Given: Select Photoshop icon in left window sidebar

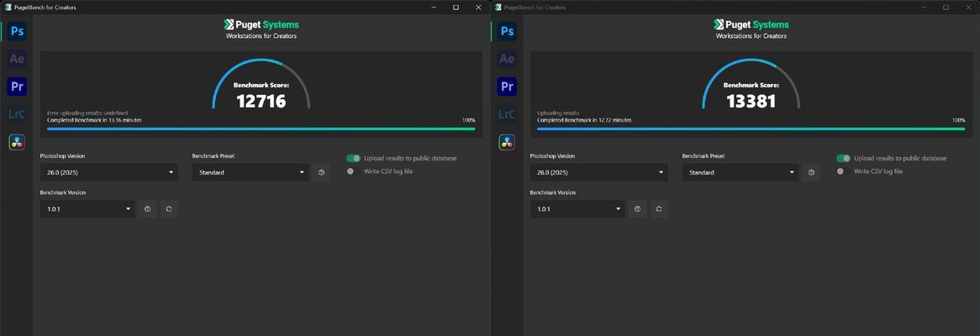Looking at the screenshot, I should [17, 31].
